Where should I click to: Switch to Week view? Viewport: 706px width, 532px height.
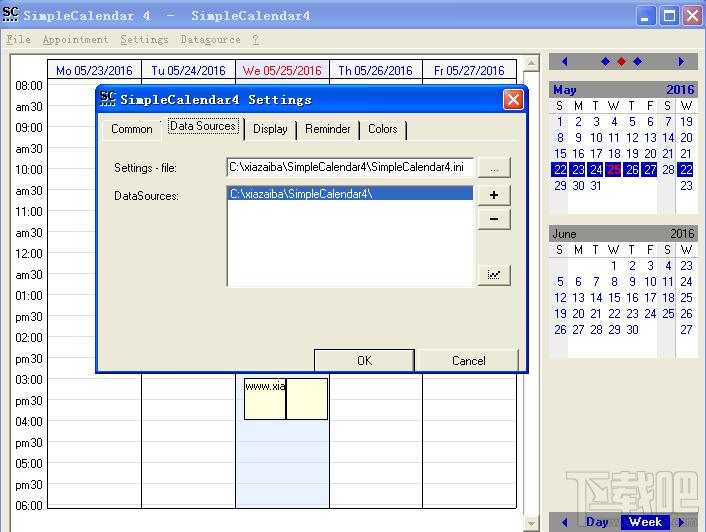[x=645, y=522]
